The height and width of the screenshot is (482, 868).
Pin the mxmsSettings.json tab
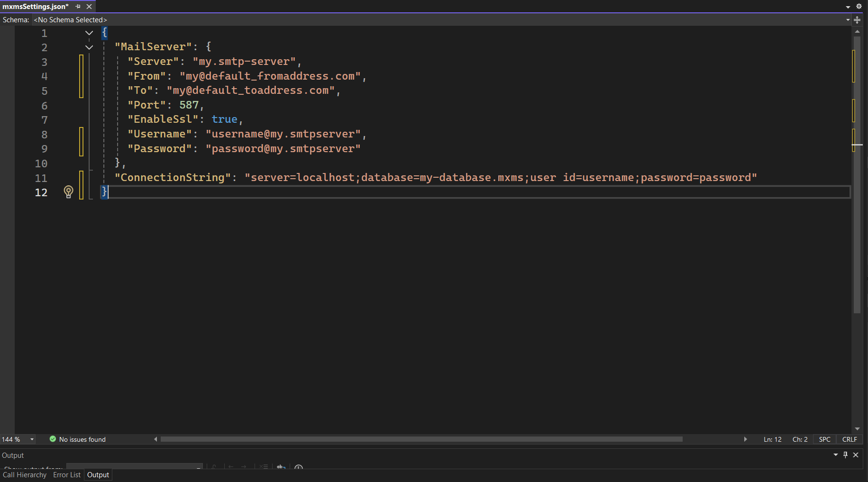coord(78,7)
